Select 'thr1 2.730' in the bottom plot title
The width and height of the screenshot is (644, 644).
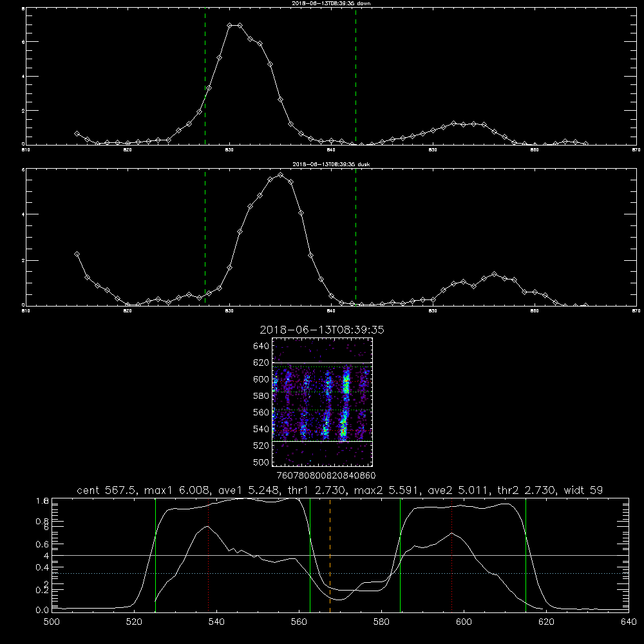(x=316, y=490)
